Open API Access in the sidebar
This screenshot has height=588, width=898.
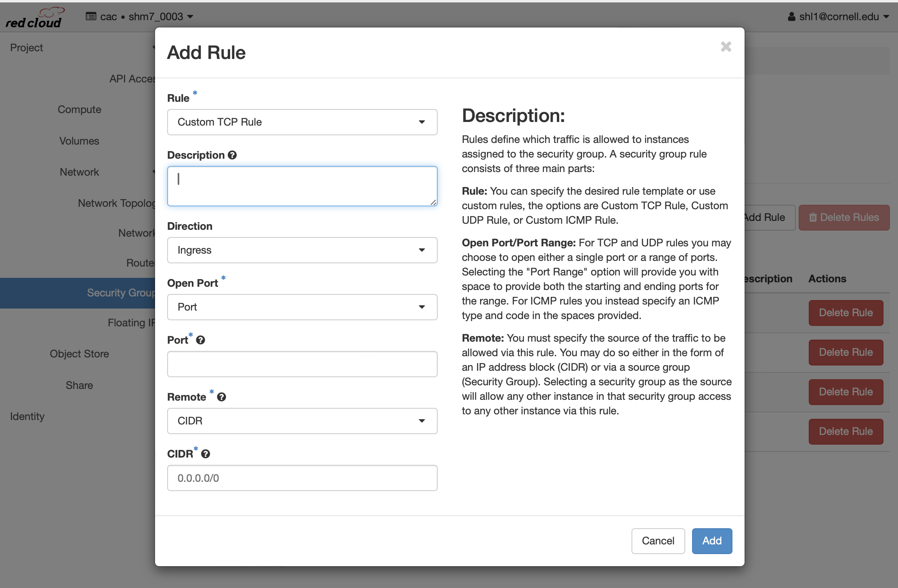[x=132, y=79]
